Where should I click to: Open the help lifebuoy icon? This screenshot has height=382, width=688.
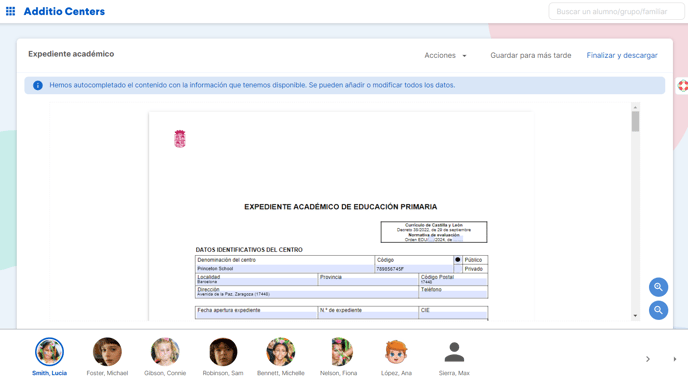[x=683, y=86]
